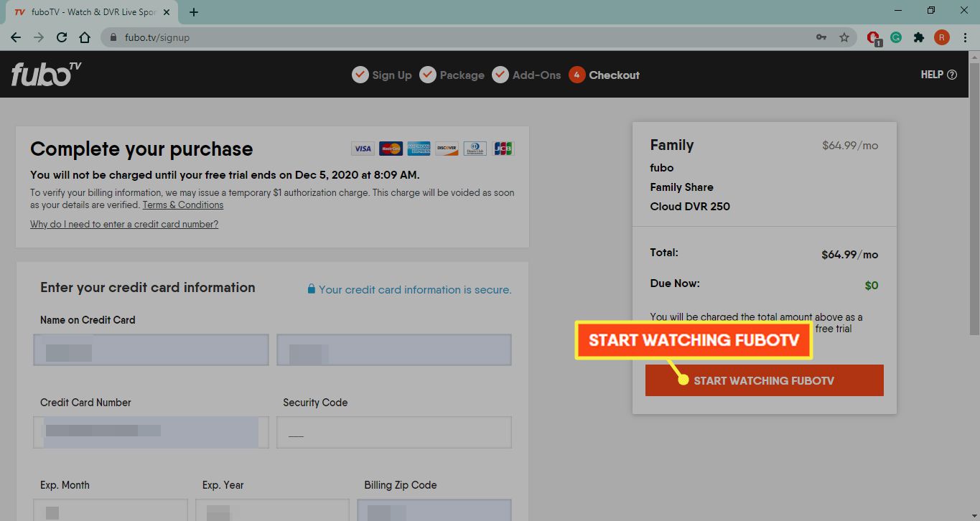980x521 pixels.
Task: Open the green Grammarly extension icon
Action: [x=896, y=37]
